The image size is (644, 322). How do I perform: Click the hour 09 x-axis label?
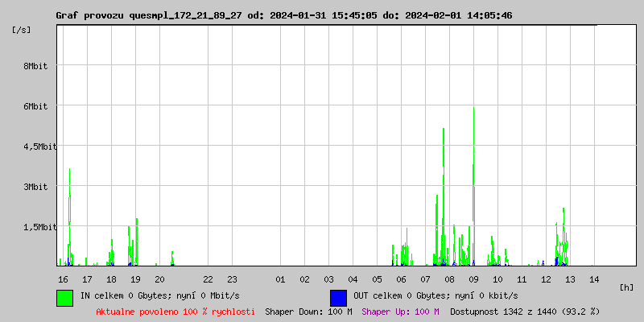(473, 279)
